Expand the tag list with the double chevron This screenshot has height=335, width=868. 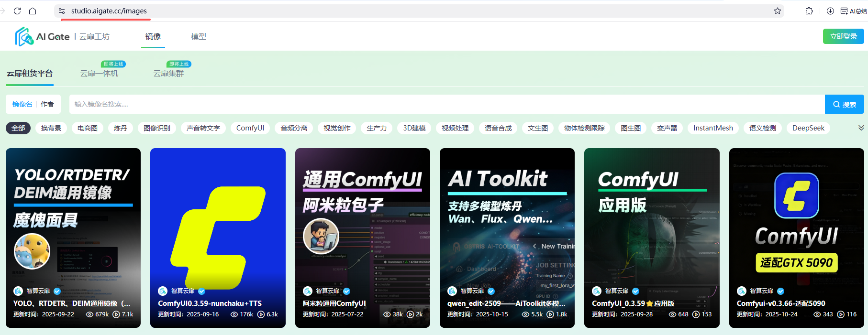(x=861, y=128)
